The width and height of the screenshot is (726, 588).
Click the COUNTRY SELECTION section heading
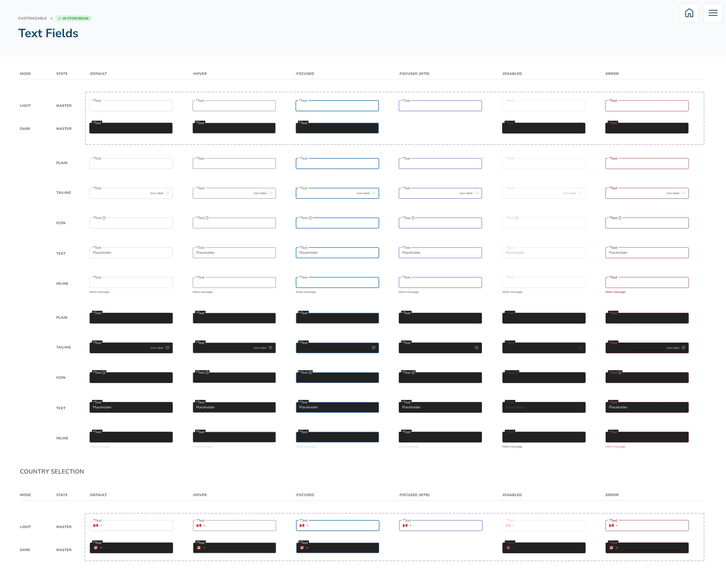coord(52,471)
